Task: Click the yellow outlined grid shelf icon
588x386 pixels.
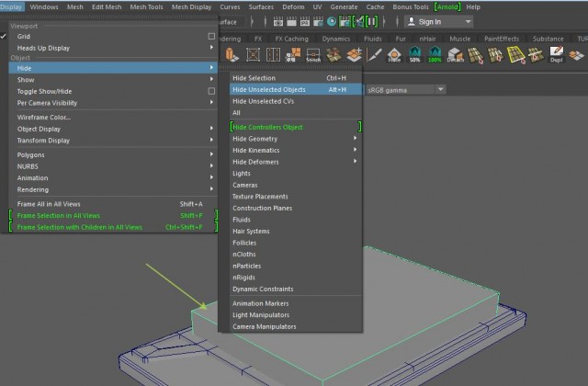Action: click(516, 55)
